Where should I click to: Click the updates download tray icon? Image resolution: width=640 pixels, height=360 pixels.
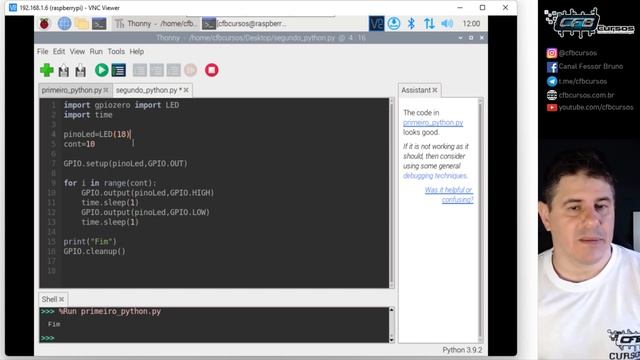394,24
